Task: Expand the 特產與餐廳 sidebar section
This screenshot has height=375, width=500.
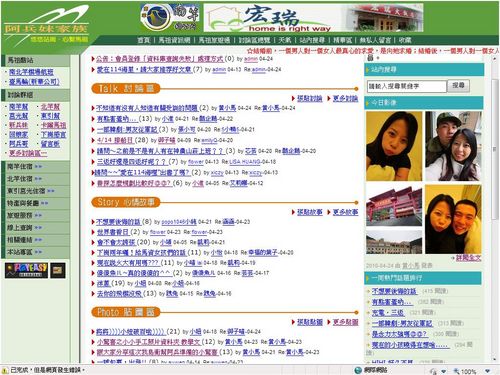Action: tap(36, 203)
